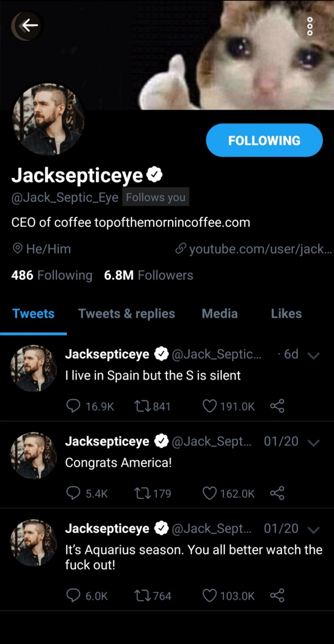Expand chevron on "Congrats America!" tweet
This screenshot has width=334, height=644.
pyautogui.click(x=314, y=443)
